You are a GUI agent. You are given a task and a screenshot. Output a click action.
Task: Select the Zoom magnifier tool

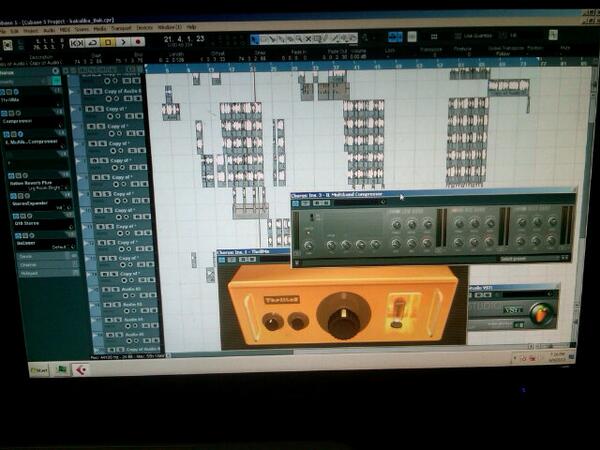(x=299, y=39)
